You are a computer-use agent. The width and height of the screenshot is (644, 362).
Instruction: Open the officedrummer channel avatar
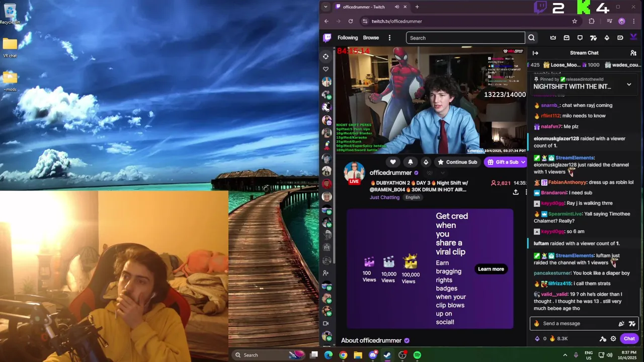(x=354, y=173)
